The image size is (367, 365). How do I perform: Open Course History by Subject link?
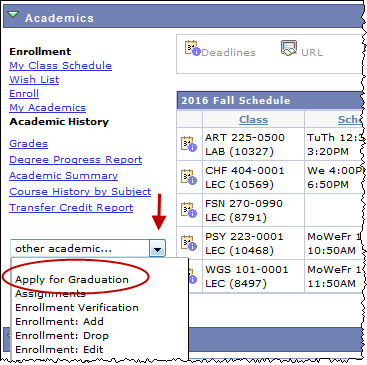point(80,191)
